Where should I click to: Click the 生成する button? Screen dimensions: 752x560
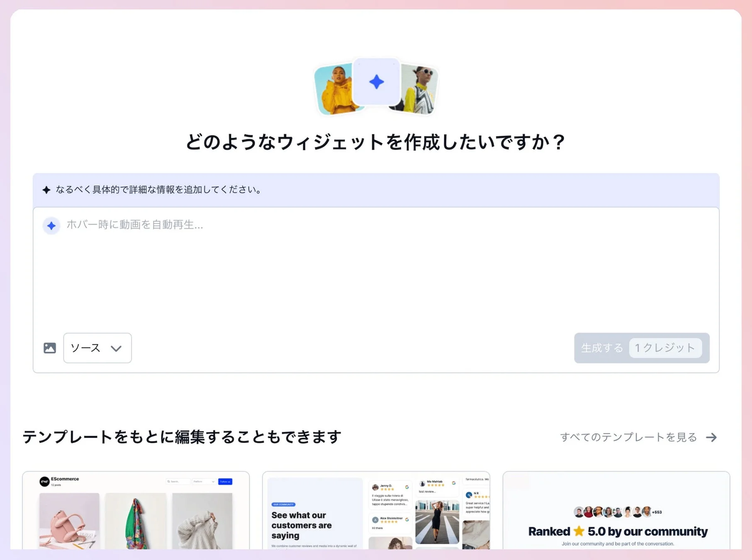point(601,348)
